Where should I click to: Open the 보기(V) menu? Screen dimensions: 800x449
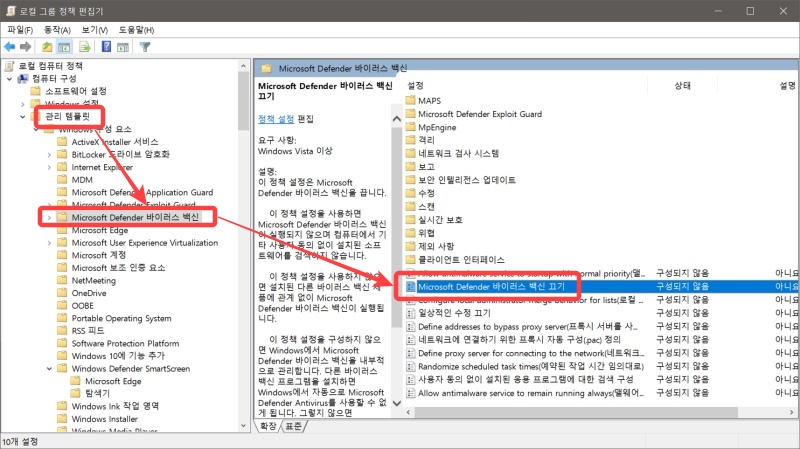94,30
